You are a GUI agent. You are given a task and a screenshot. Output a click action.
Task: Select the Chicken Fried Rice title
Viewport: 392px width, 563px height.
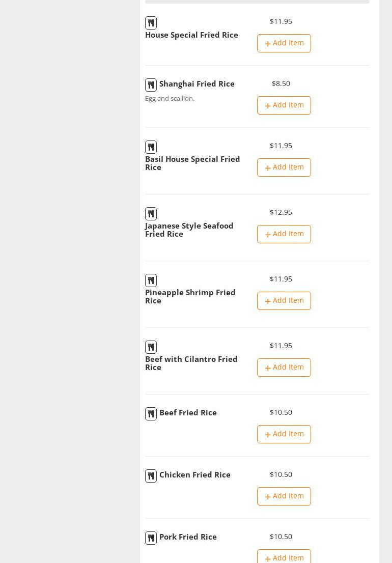pos(194,475)
